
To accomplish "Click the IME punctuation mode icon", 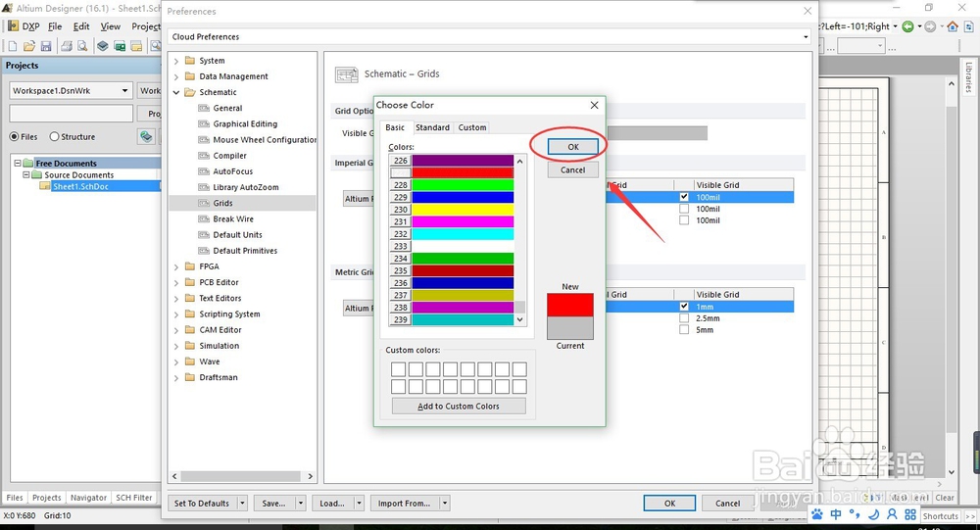I will pos(855,514).
